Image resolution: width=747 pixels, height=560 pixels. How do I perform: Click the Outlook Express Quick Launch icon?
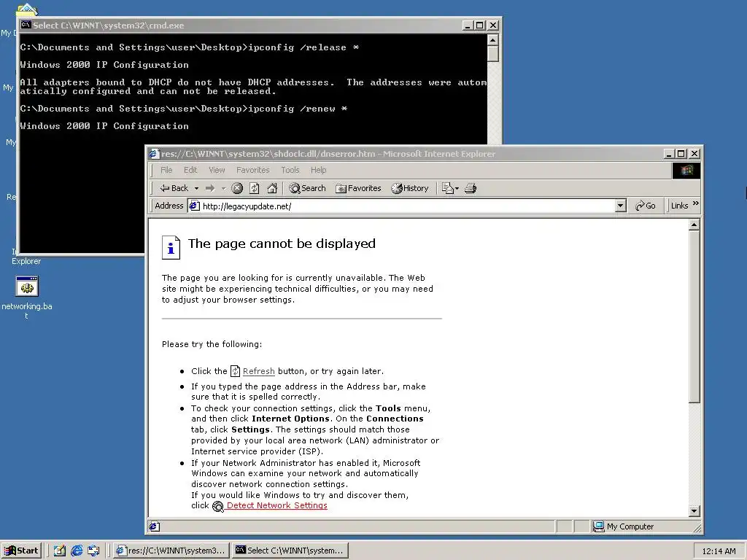pyautogui.click(x=93, y=551)
